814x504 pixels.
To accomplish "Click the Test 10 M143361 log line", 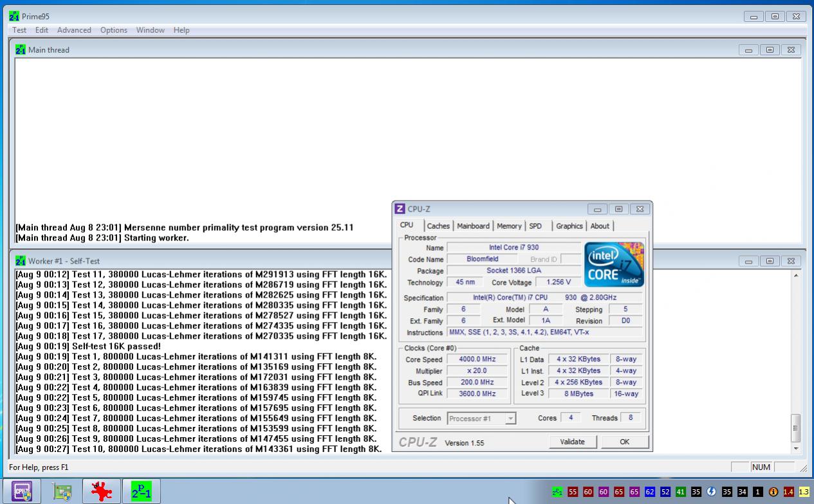I will pos(199,449).
